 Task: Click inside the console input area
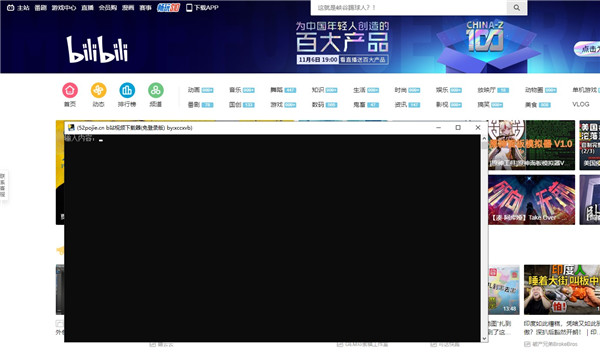272,238
